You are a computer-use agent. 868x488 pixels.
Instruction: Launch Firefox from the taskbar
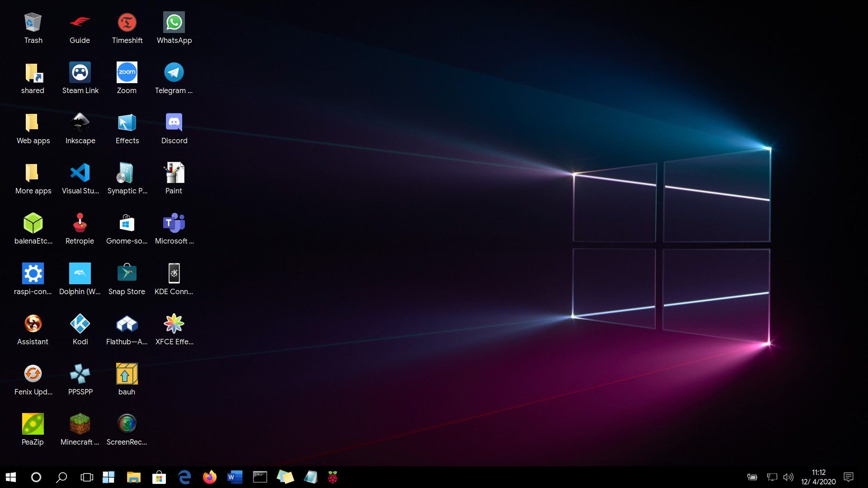pyautogui.click(x=210, y=477)
